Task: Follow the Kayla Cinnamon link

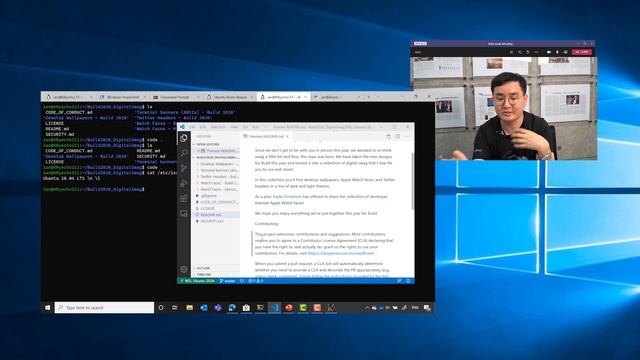Action: [x=287, y=196]
